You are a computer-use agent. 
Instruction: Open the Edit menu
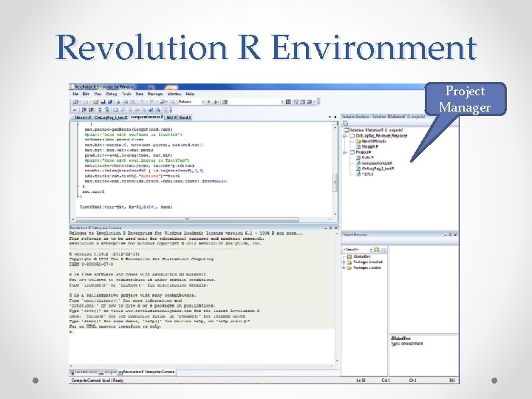click(86, 94)
